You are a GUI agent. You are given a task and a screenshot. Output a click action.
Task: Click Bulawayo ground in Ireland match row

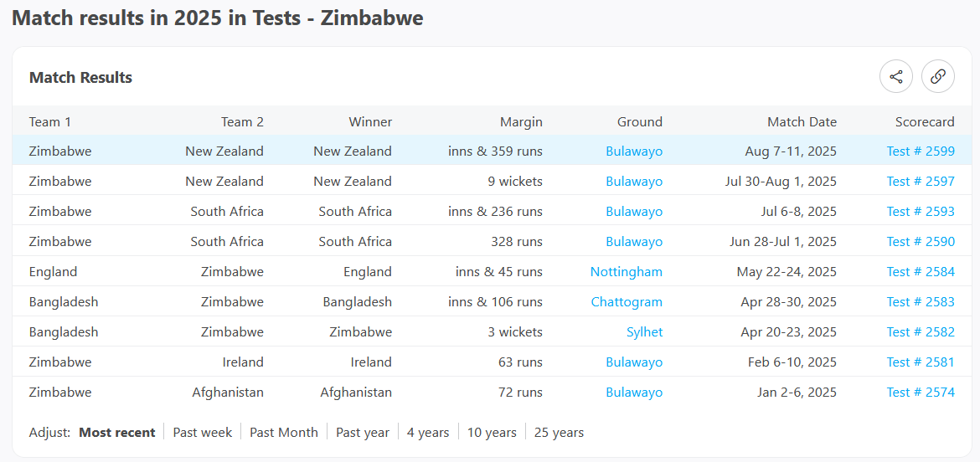pyautogui.click(x=634, y=362)
